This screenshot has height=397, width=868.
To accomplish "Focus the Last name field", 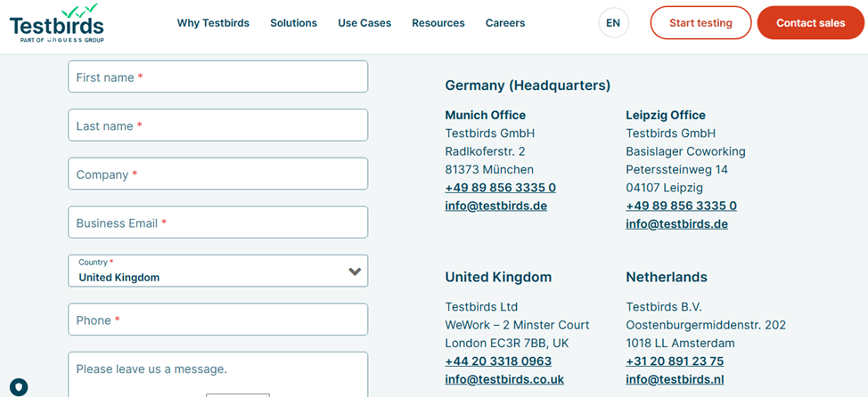I will 218,125.
